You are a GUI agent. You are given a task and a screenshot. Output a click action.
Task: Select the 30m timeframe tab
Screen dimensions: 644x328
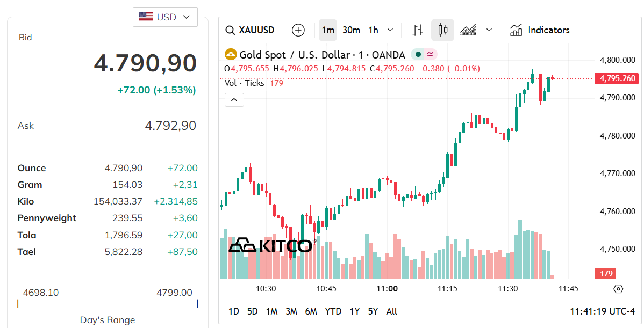(x=351, y=30)
